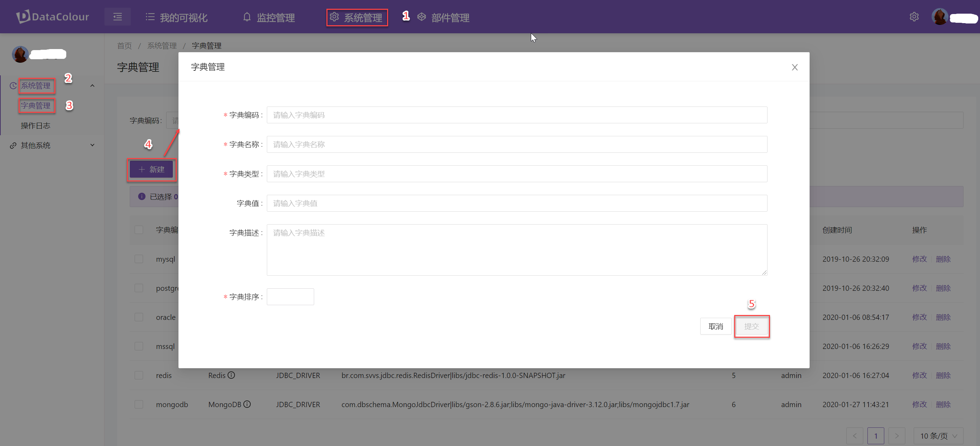
Task: Open the 10 条/页 page size dropdown
Action: tap(938, 436)
